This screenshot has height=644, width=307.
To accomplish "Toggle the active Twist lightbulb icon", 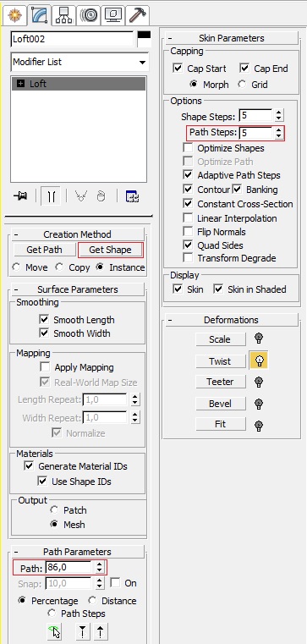I will coord(259,361).
